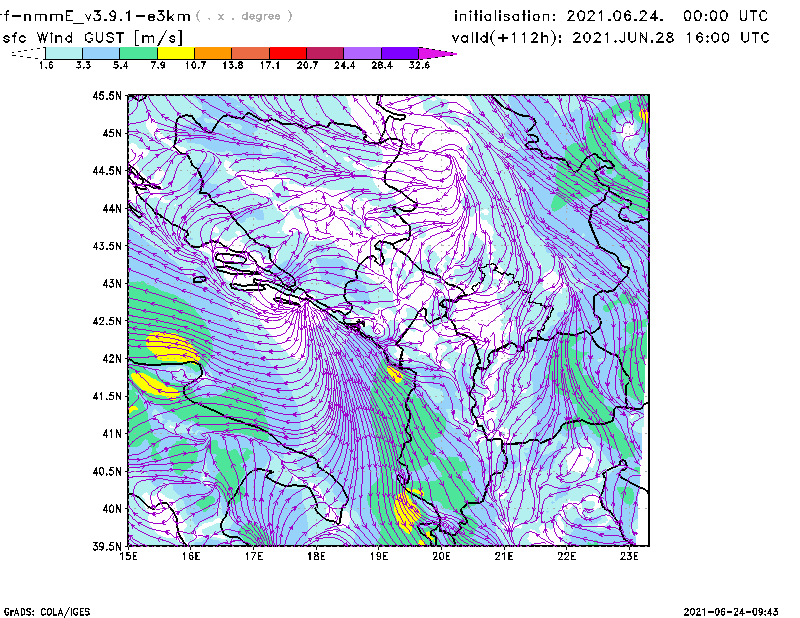Click the 40N latitude label

coord(112,509)
